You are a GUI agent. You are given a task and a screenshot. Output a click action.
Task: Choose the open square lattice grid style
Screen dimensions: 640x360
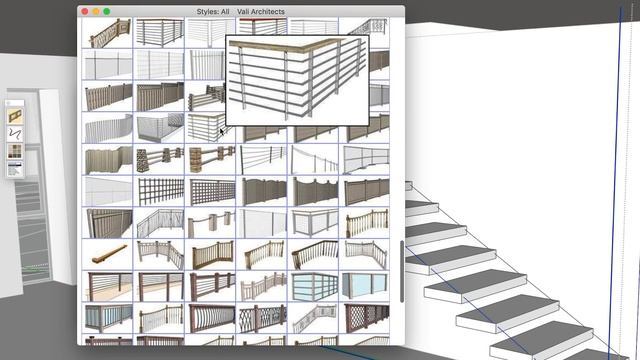pyautogui.click(x=159, y=191)
